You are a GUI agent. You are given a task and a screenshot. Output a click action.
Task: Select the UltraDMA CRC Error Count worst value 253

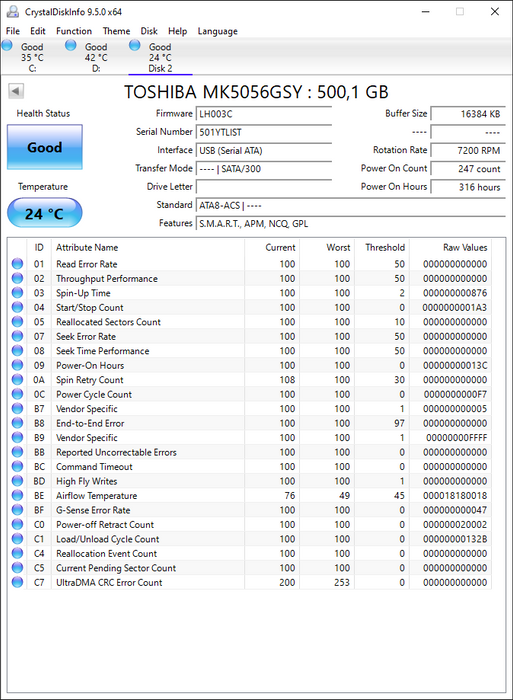coord(342,582)
